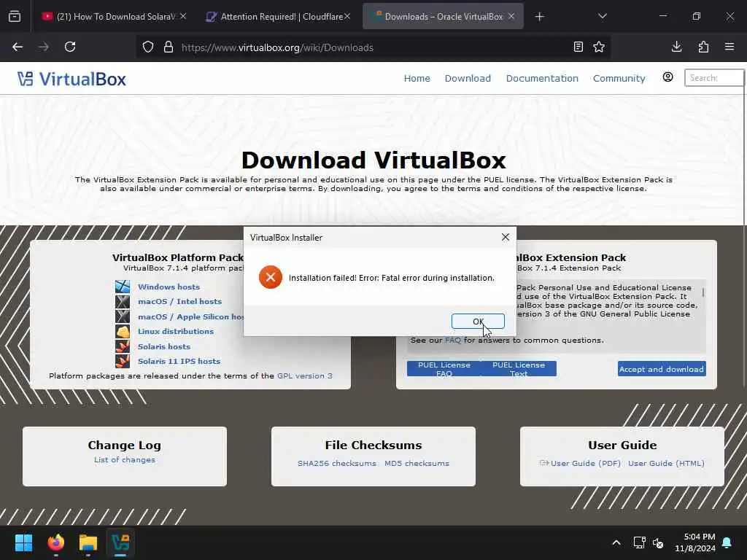747x560 pixels.
Task: Open the Solaris hosts link
Action: click(x=164, y=346)
